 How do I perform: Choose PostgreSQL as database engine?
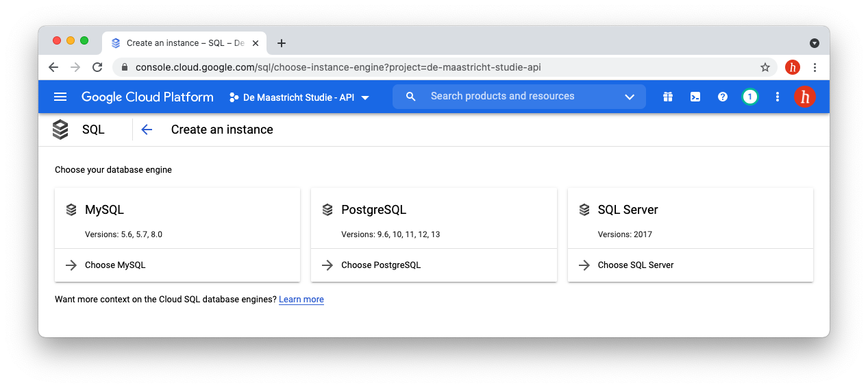click(x=380, y=265)
